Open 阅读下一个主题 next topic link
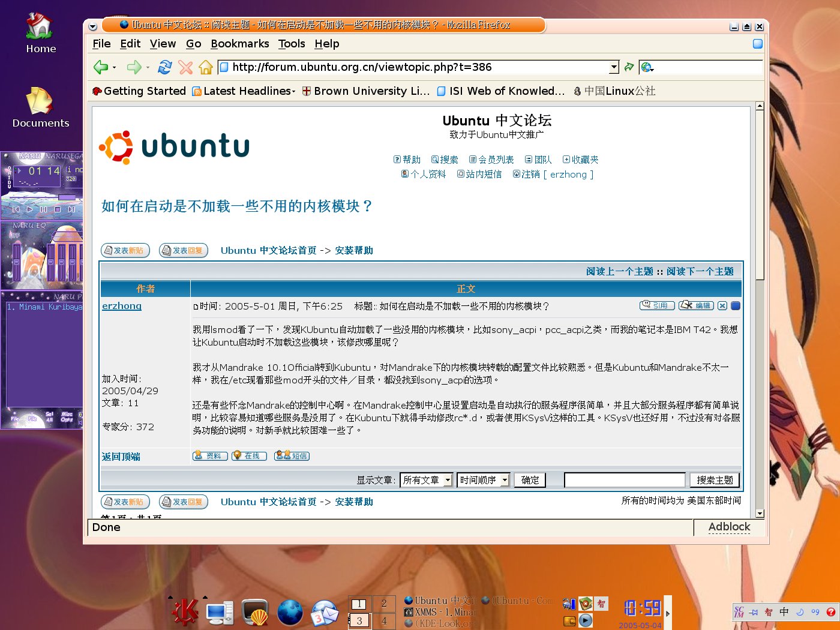This screenshot has width=840, height=630. coord(700,271)
